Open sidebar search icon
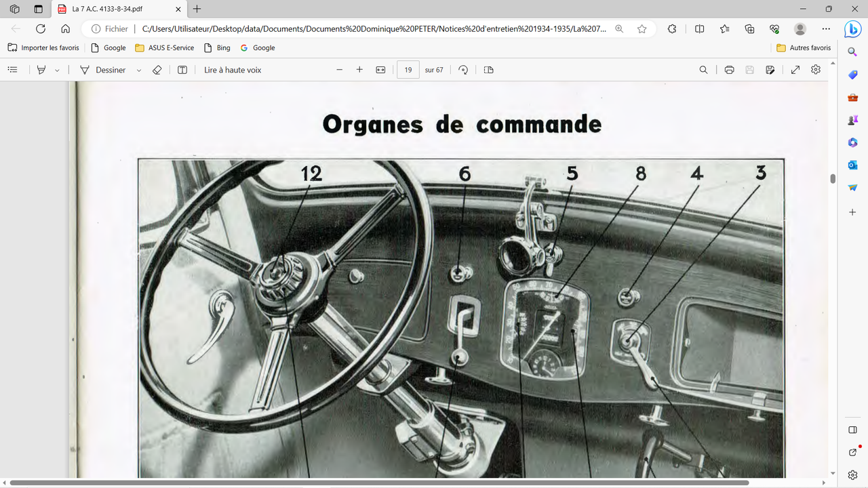Screen dimensions: 868x488 pos(852,52)
